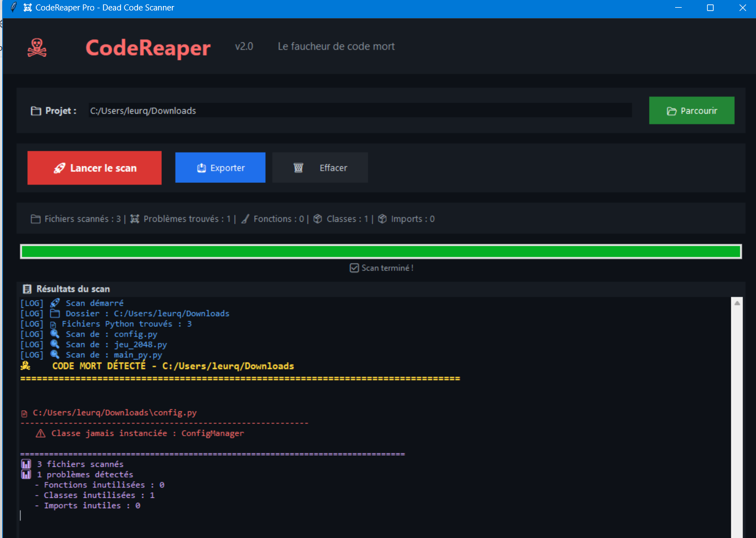Click the Classes : 1 statistic
This screenshot has height=538, width=756.
(348, 219)
